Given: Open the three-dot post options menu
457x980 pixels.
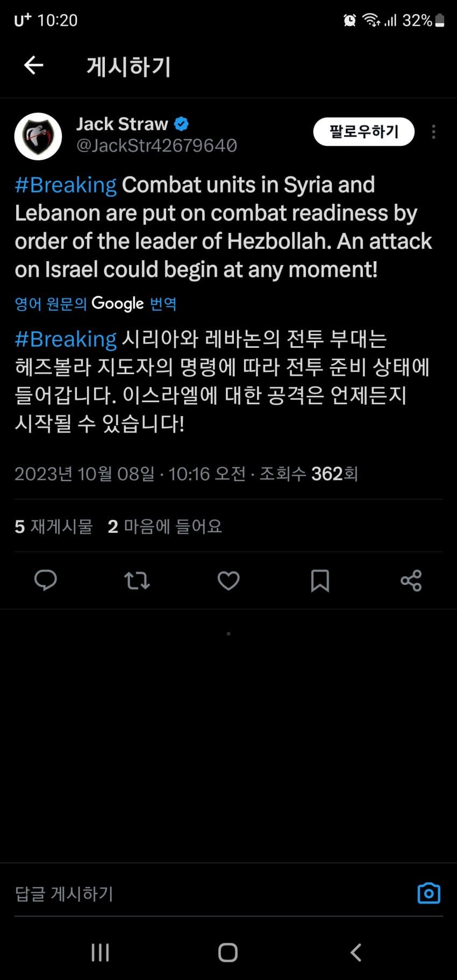Looking at the screenshot, I should 433,132.
